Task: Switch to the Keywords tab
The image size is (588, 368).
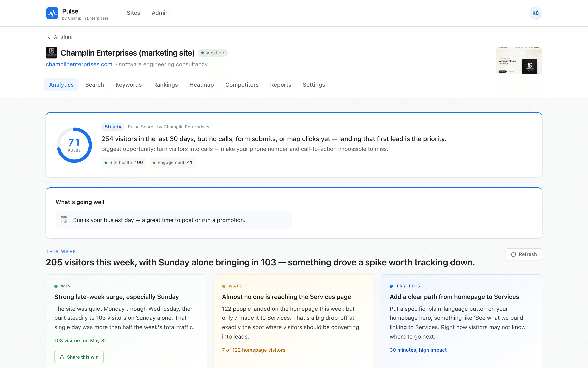Action: coord(129,85)
